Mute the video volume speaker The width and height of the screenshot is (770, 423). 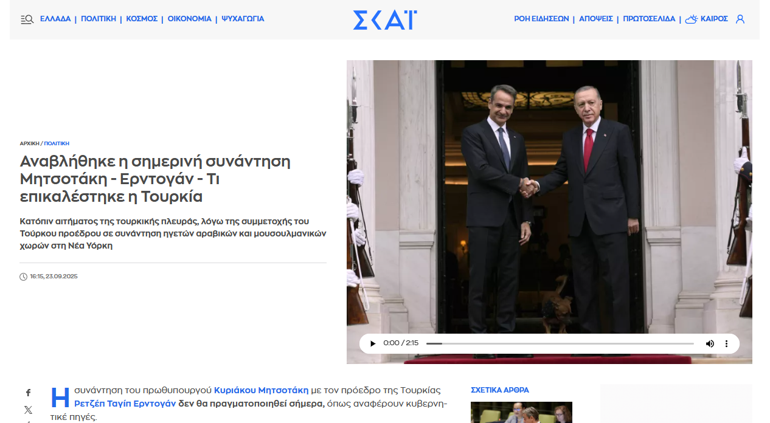click(x=710, y=343)
